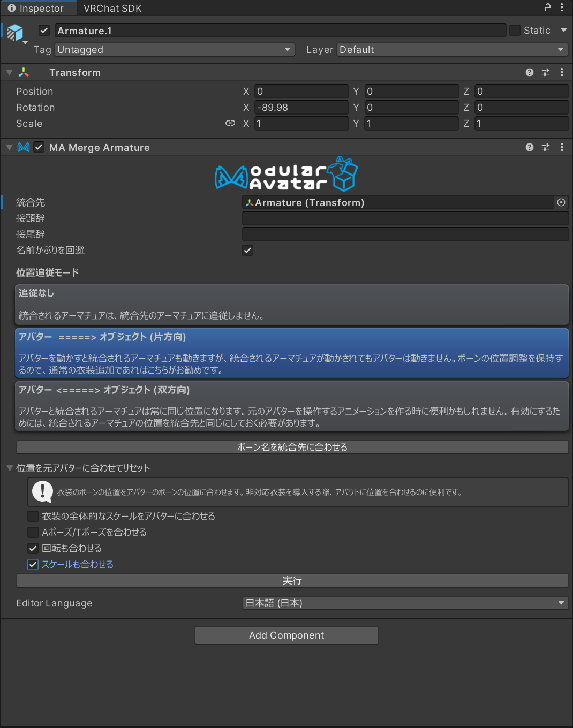Viewport: 573px width, 728px height.
Task: Toggle the Inspector lock icon
Action: point(548,7)
